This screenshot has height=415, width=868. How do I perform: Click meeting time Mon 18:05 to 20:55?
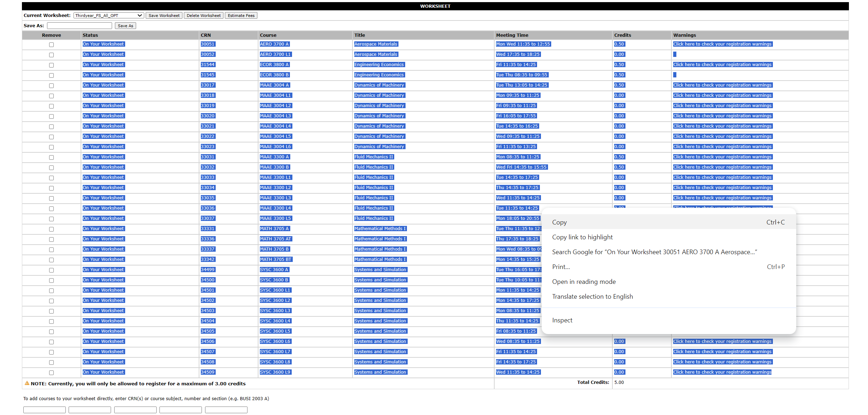click(518, 218)
